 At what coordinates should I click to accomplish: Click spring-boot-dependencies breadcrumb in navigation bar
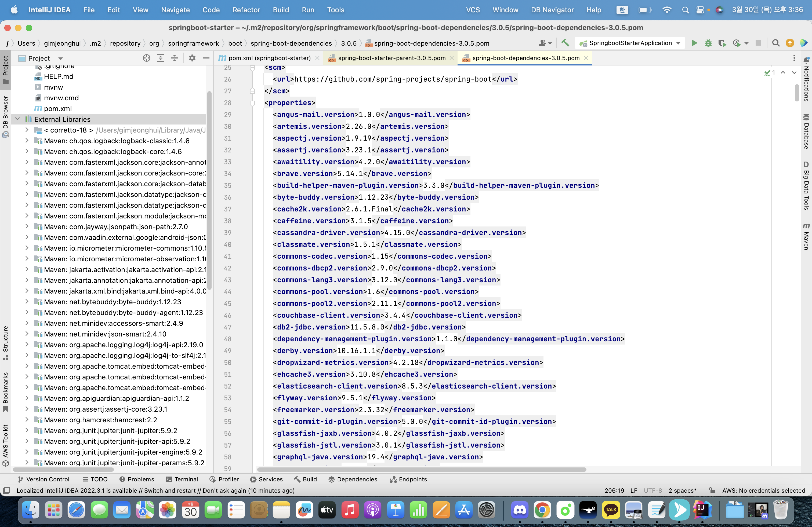click(x=291, y=43)
